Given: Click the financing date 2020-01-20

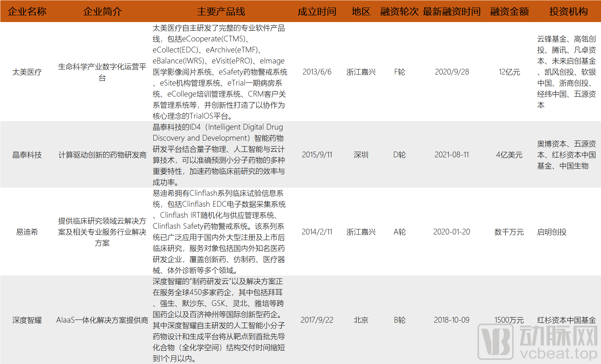Looking at the screenshot, I should click(452, 232).
